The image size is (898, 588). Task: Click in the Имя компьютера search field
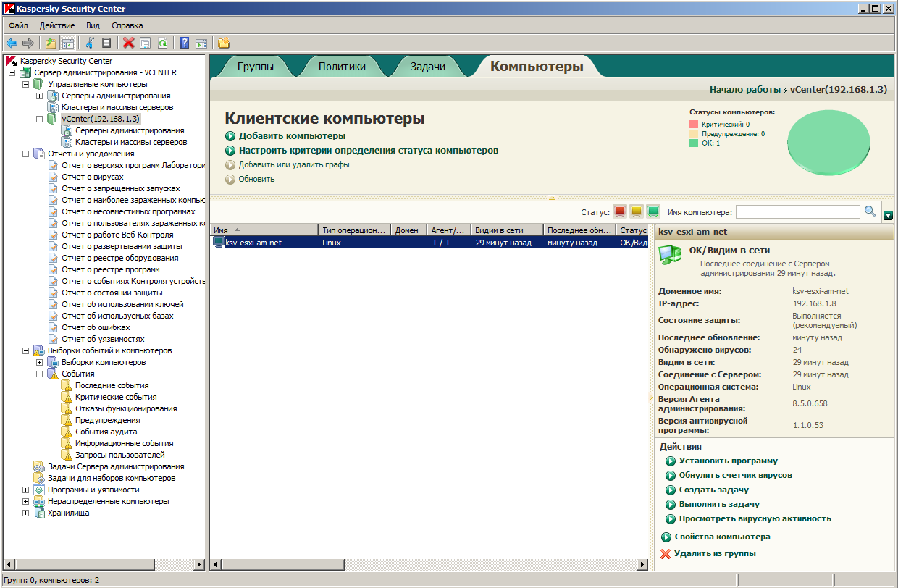tap(798, 212)
